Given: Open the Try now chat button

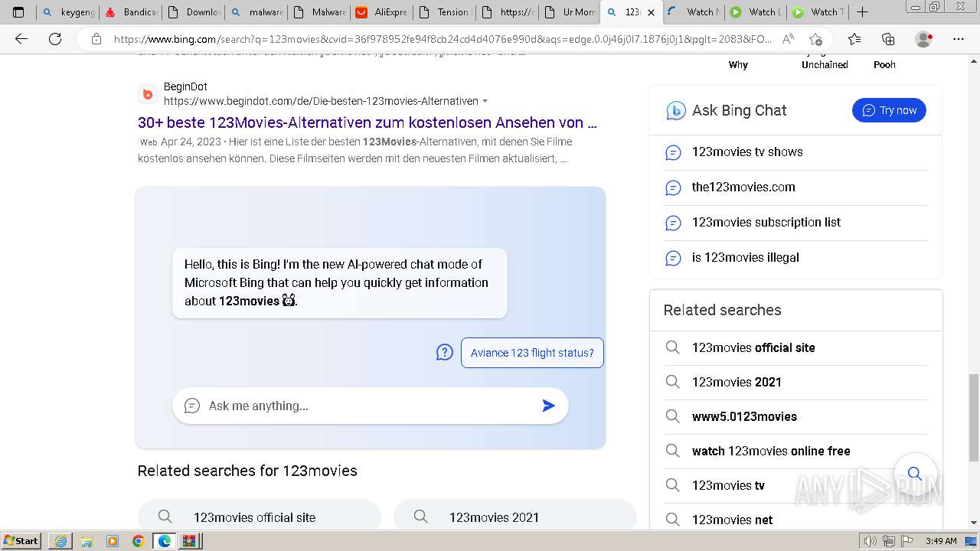Looking at the screenshot, I should pyautogui.click(x=889, y=110).
